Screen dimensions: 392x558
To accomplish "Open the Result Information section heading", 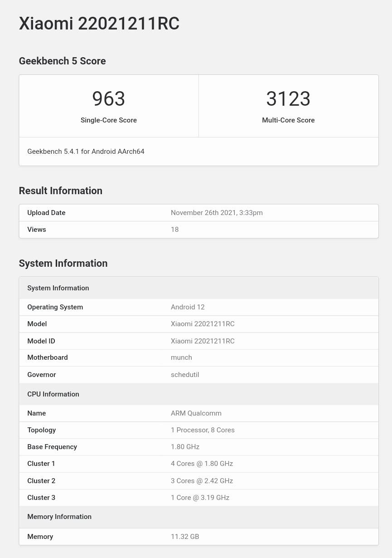I will (x=60, y=191).
